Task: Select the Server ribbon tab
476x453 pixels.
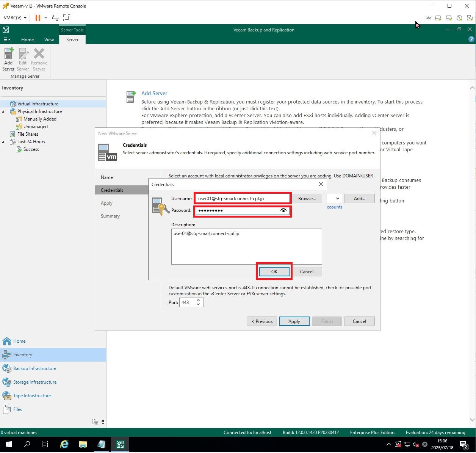Action: point(72,39)
